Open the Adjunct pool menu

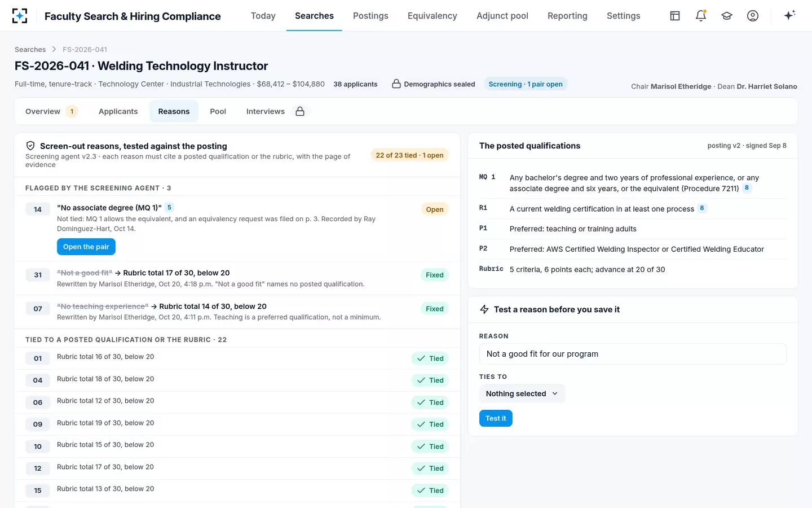[x=502, y=16]
